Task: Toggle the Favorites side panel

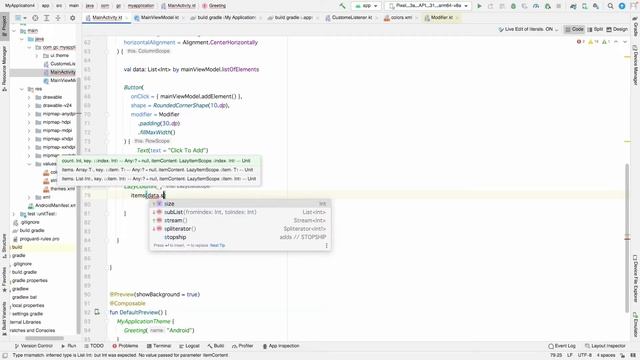Action: 4,280
